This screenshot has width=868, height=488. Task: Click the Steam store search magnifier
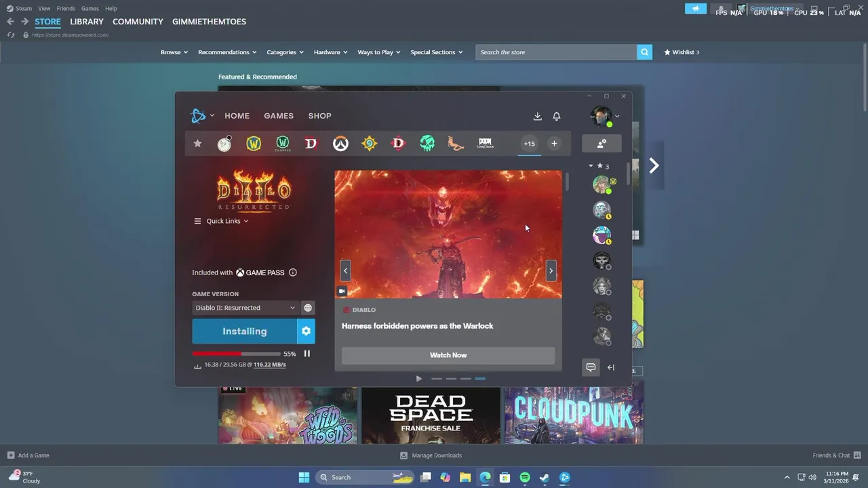tap(645, 52)
